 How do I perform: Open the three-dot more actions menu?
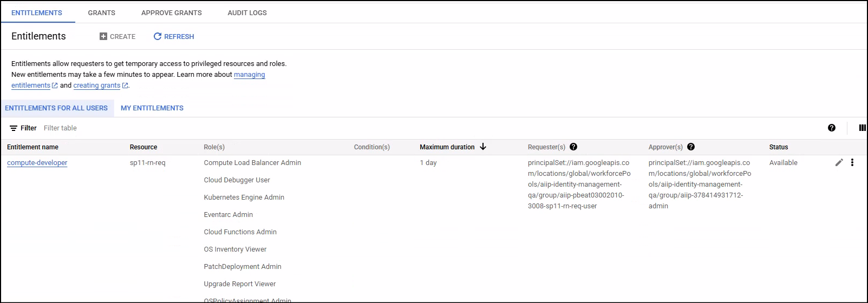852,162
